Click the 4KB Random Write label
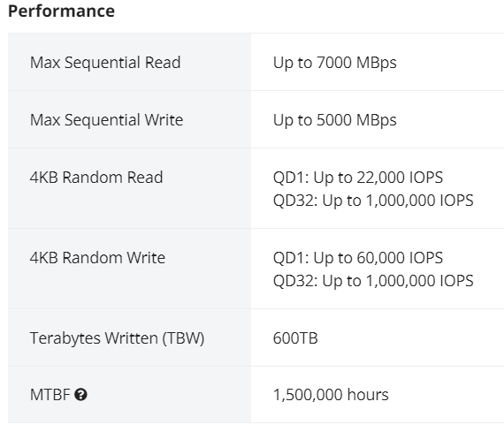This screenshot has height=432, width=504. [x=97, y=258]
